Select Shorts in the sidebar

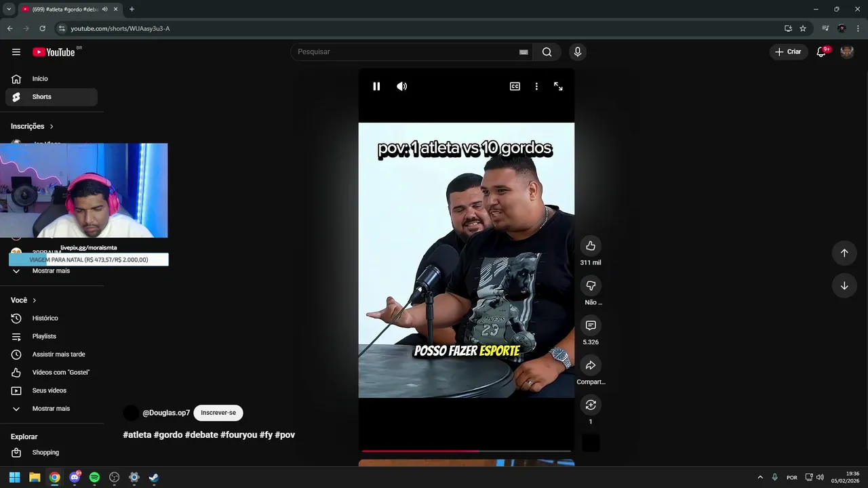click(52, 97)
